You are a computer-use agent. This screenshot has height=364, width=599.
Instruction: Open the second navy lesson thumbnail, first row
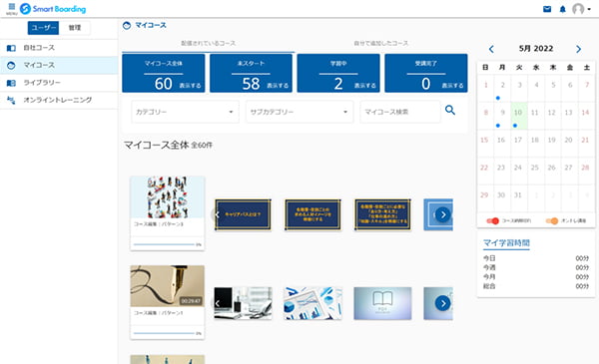(x=312, y=214)
